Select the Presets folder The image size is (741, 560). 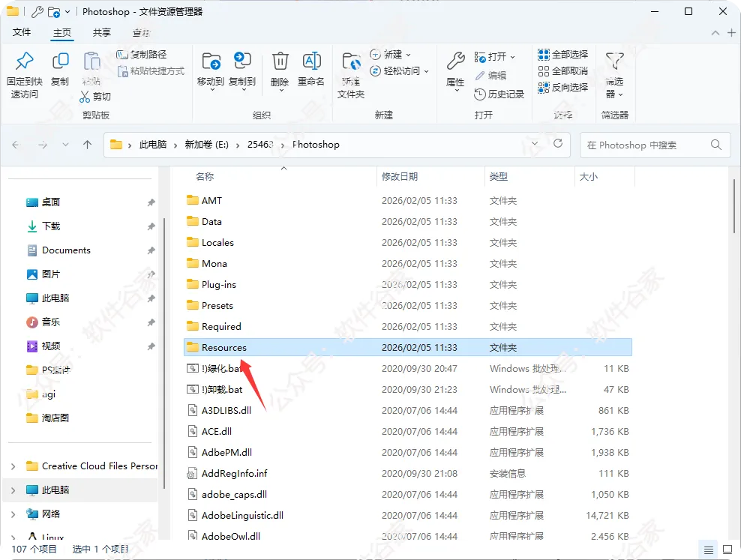point(408,306)
